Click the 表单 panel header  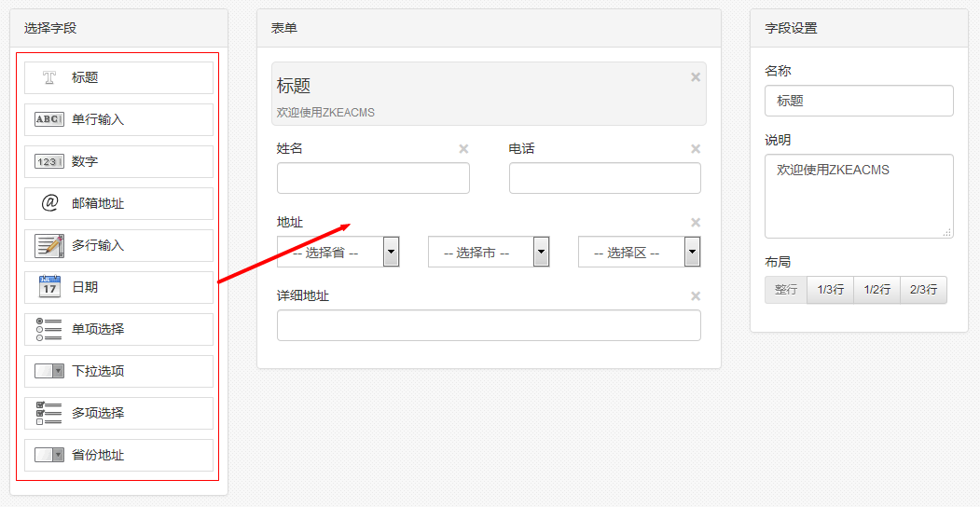pyautogui.click(x=489, y=28)
